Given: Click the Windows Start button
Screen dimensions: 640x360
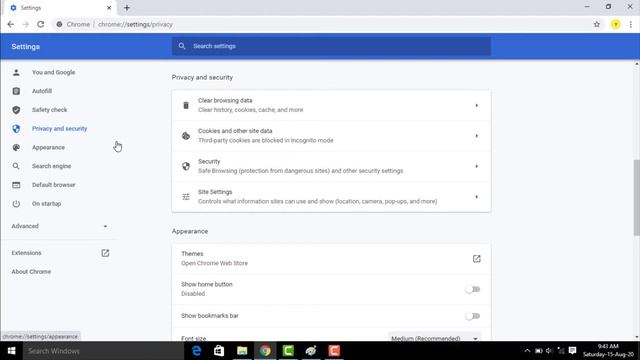Looking at the screenshot, I should pyautogui.click(x=11, y=351).
